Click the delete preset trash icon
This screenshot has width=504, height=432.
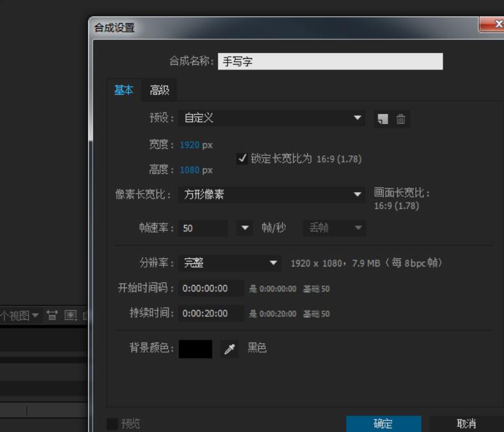tap(401, 119)
